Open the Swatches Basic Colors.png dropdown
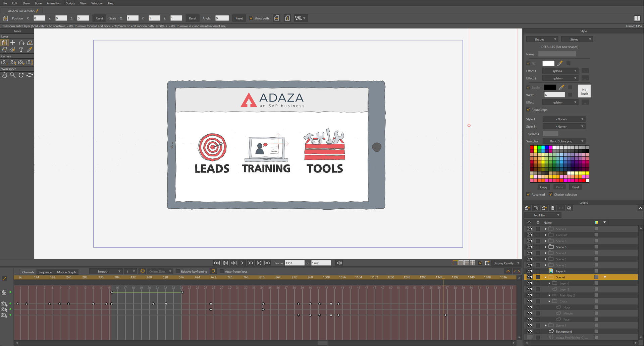 (x=564, y=141)
